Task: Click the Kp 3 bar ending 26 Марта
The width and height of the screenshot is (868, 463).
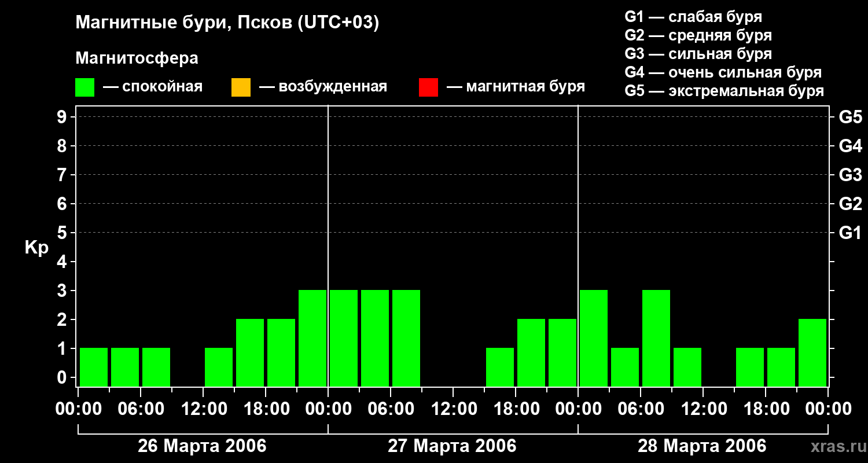Action: pos(312,338)
